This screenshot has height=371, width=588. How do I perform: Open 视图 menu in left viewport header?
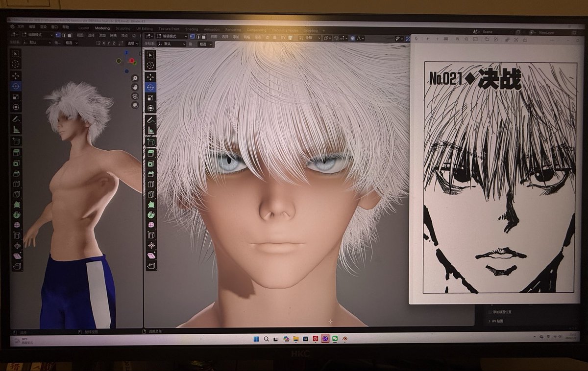point(80,35)
